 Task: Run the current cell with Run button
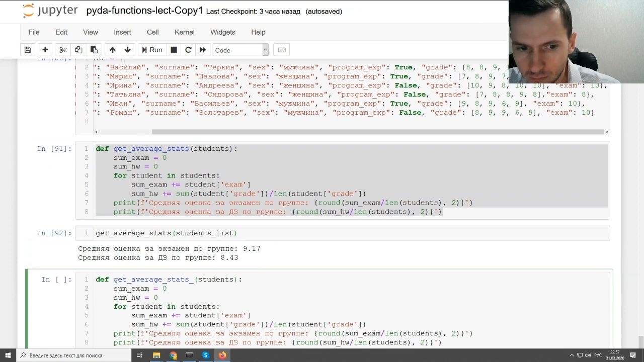click(x=151, y=50)
